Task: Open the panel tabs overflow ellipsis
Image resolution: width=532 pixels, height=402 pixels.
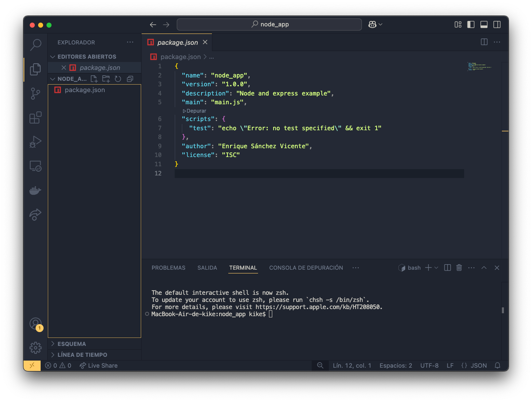Action: (356, 268)
